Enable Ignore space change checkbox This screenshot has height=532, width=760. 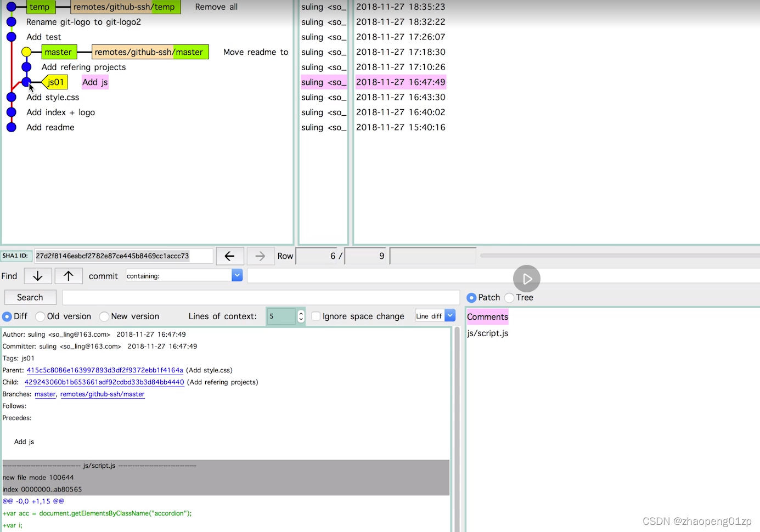[x=316, y=316]
